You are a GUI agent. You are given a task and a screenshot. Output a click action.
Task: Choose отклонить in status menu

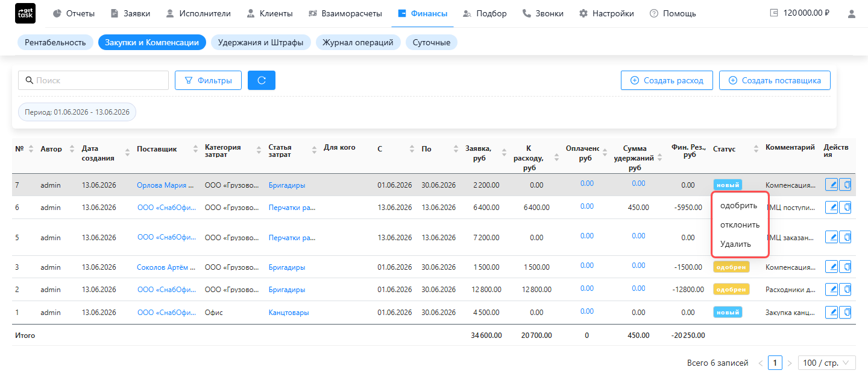coord(740,224)
